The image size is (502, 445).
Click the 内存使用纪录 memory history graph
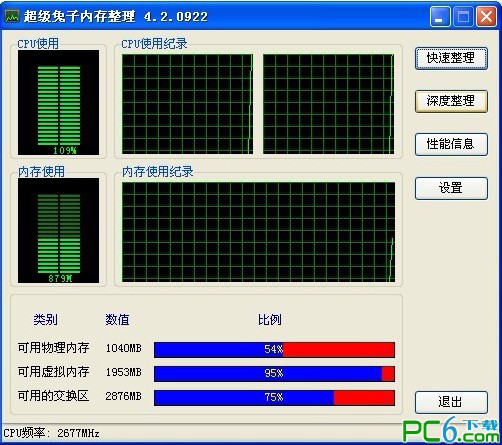258,232
